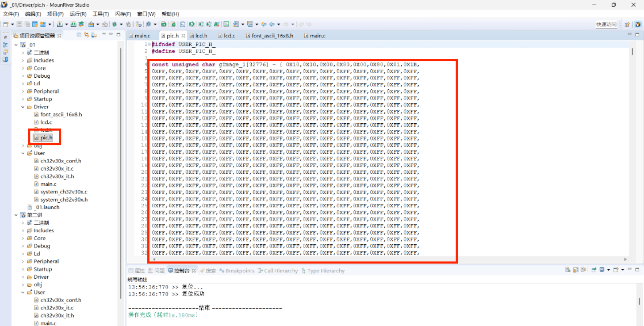
Task: Click the search magnifier toolbar icon
Action: pyautogui.click(x=148, y=24)
